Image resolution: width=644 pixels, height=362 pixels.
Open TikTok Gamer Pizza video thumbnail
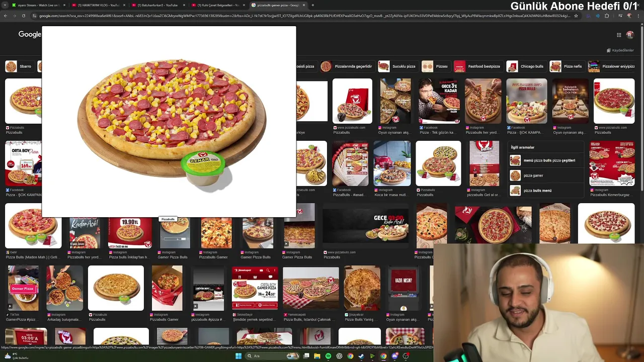click(23, 288)
